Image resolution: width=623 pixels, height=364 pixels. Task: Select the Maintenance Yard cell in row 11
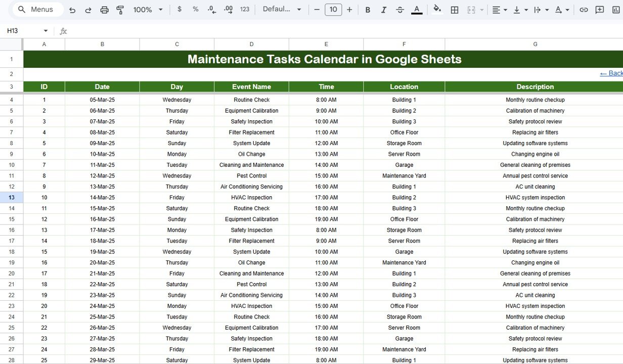click(x=404, y=176)
